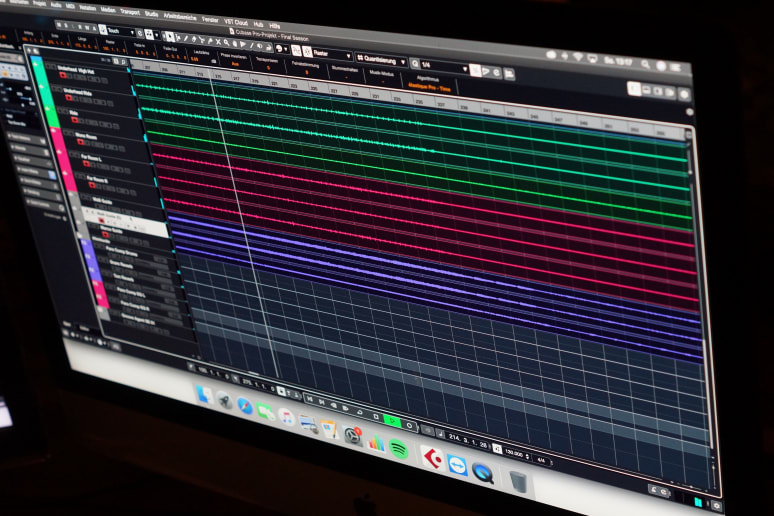
Task: Open Cubase icon in the Dock
Action: click(x=433, y=459)
